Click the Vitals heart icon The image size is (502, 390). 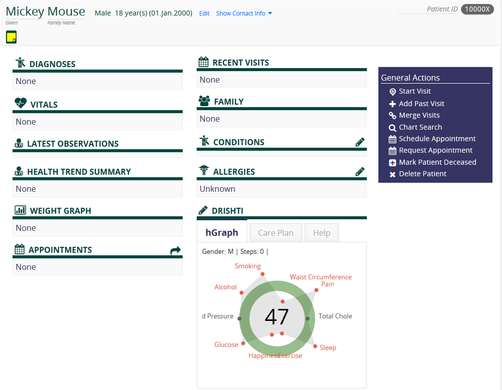(20, 103)
